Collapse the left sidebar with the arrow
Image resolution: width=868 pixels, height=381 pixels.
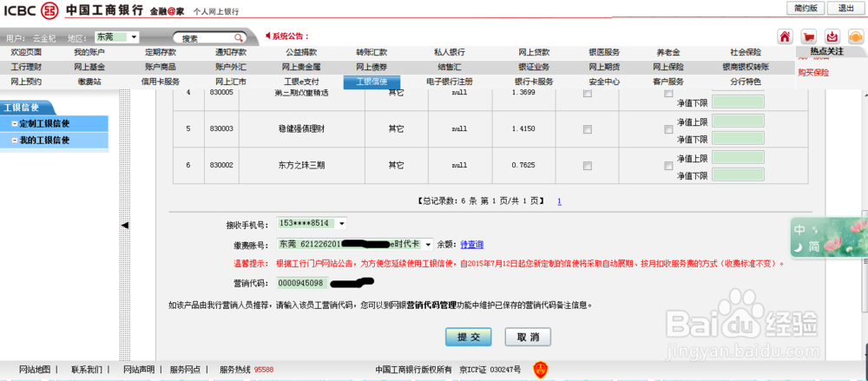click(x=124, y=225)
